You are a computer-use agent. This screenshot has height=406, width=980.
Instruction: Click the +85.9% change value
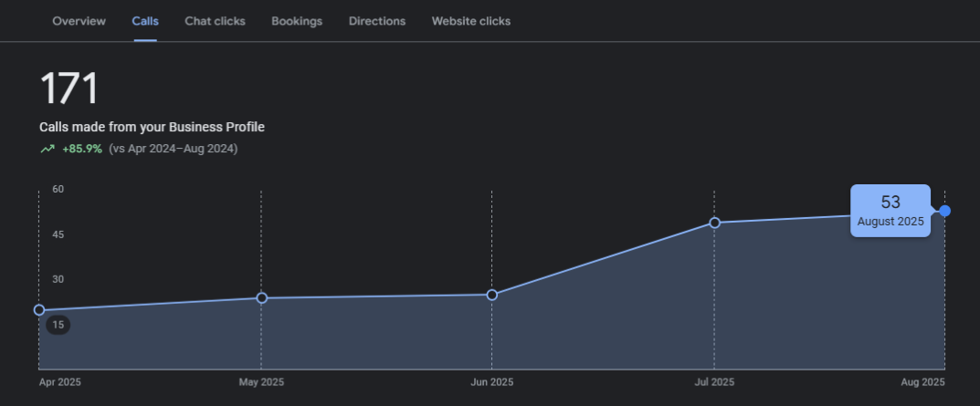pos(82,149)
